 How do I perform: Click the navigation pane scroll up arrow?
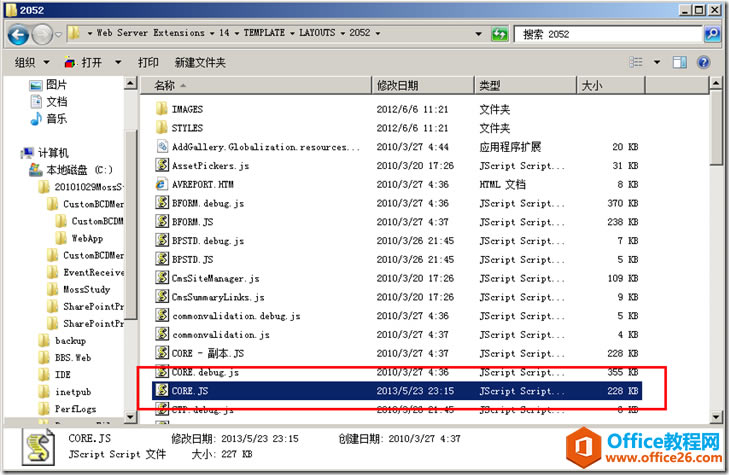[x=131, y=83]
